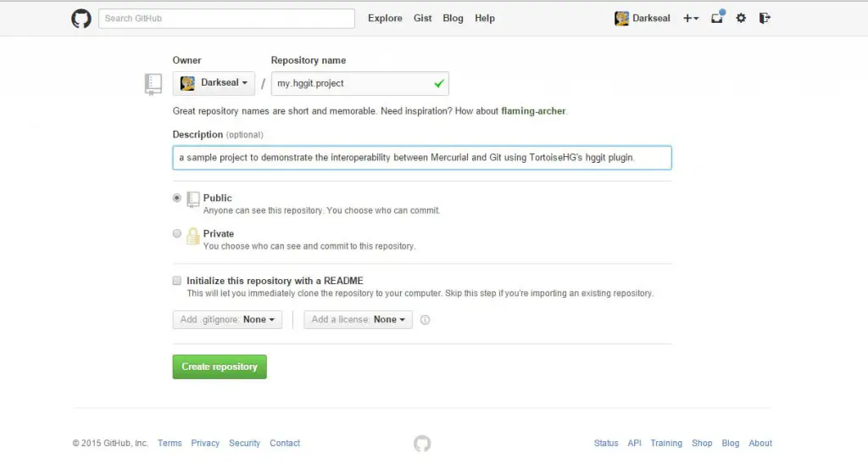Click the Owner label

click(186, 60)
